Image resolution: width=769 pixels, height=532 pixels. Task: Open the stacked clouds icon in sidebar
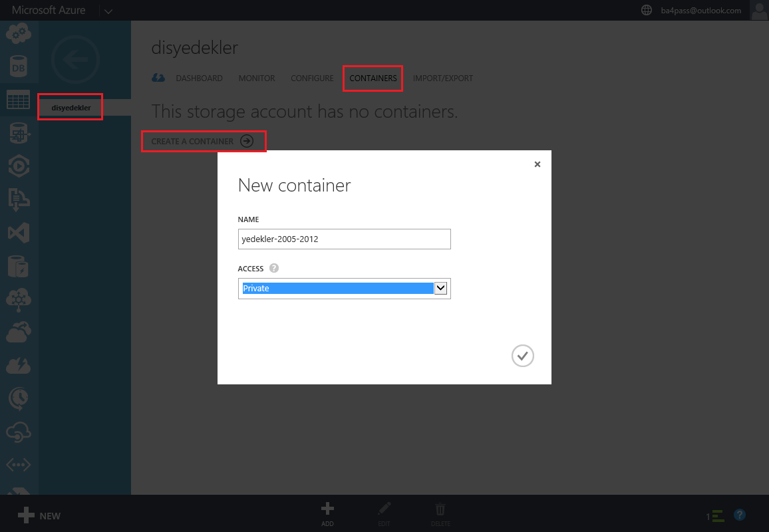point(19,333)
